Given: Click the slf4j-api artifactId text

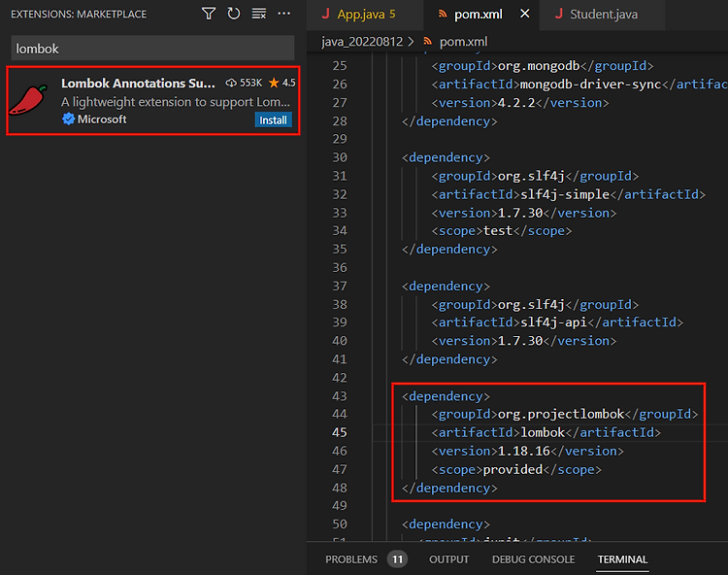Looking at the screenshot, I should 553,322.
